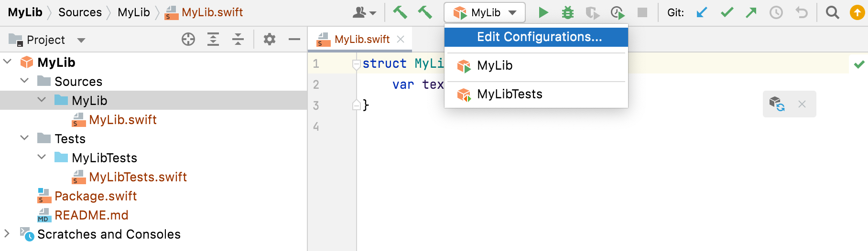Click Git update project arrow
Image resolution: width=868 pixels, height=251 pixels.
click(x=702, y=12)
